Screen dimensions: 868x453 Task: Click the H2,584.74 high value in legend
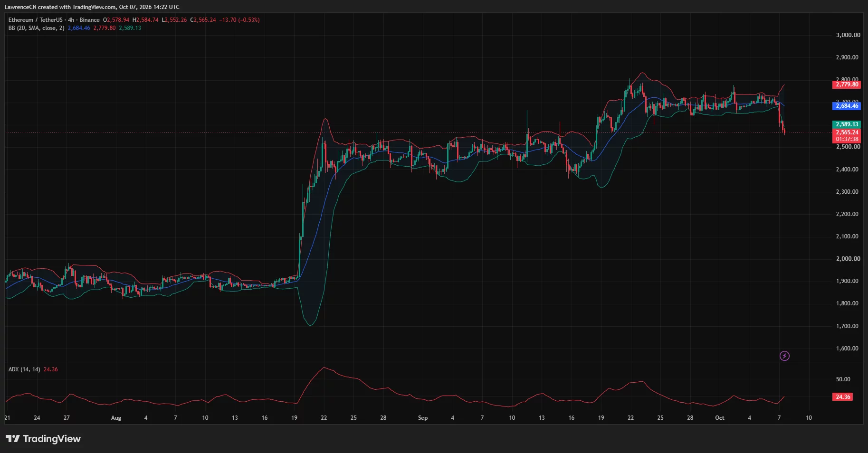click(x=145, y=20)
